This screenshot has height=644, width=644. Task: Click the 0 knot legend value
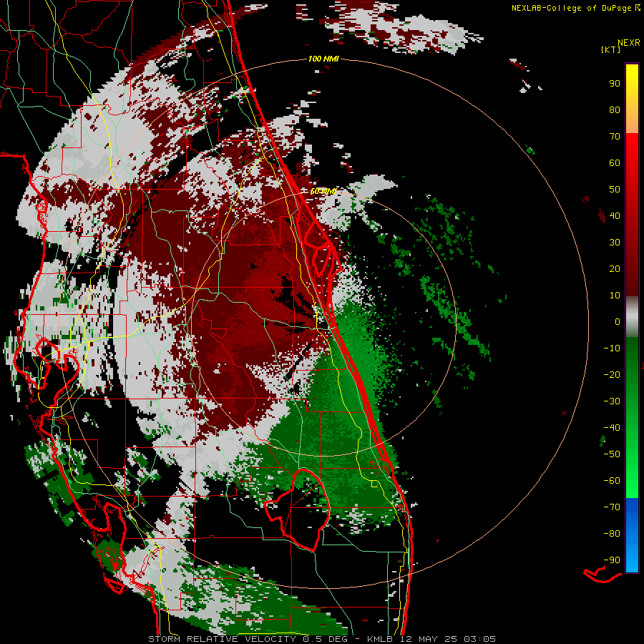pyautogui.click(x=618, y=321)
